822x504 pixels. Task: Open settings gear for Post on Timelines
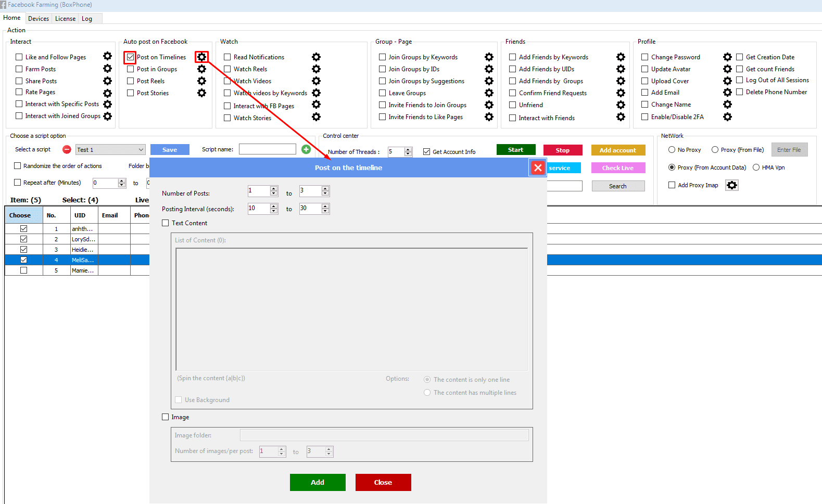pyautogui.click(x=201, y=57)
